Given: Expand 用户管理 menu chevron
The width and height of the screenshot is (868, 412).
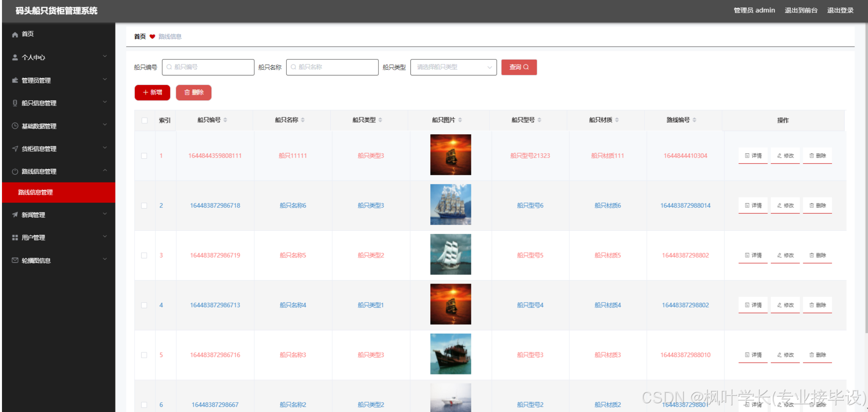Looking at the screenshot, I should [x=105, y=237].
